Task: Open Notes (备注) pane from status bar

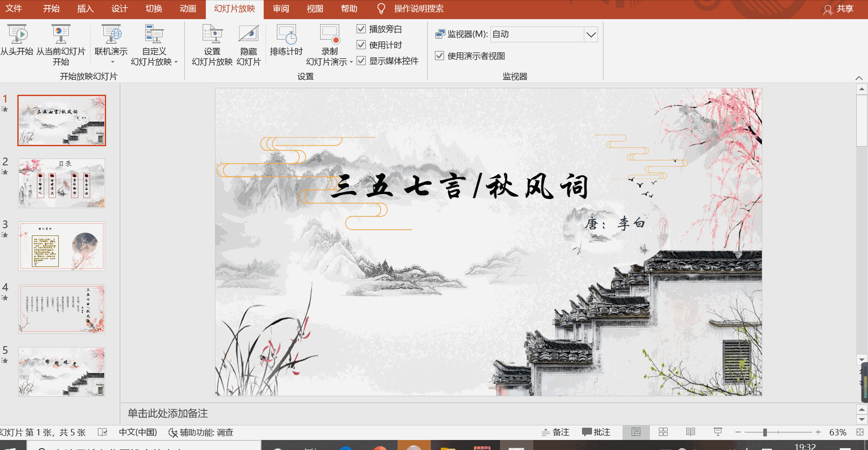Action: [556, 432]
